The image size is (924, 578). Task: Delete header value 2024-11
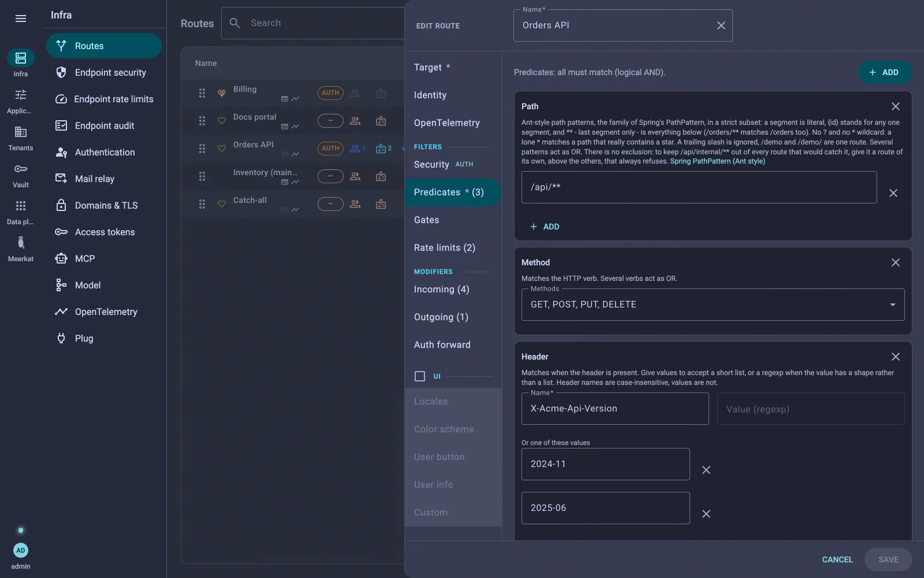[706, 470]
